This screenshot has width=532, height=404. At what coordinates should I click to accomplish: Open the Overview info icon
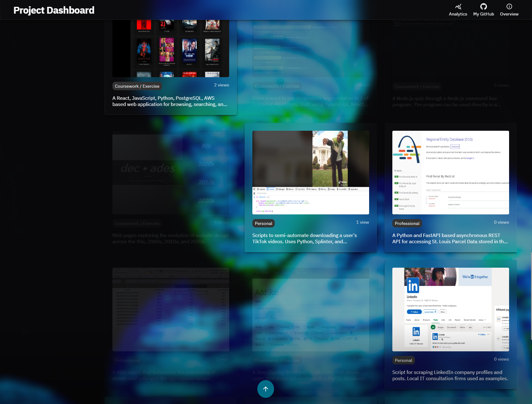pos(509,7)
